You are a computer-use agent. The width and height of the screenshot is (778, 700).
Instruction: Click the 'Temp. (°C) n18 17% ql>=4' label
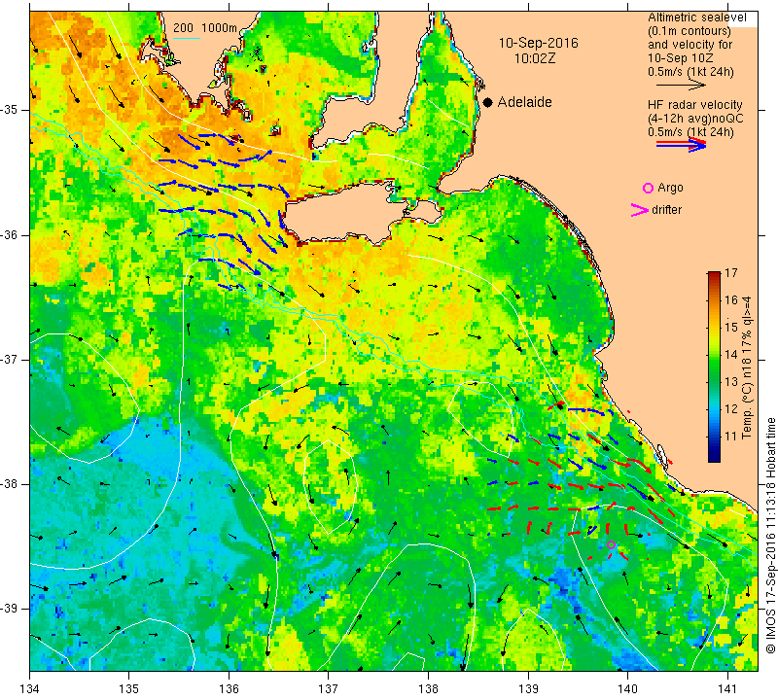pos(746,367)
